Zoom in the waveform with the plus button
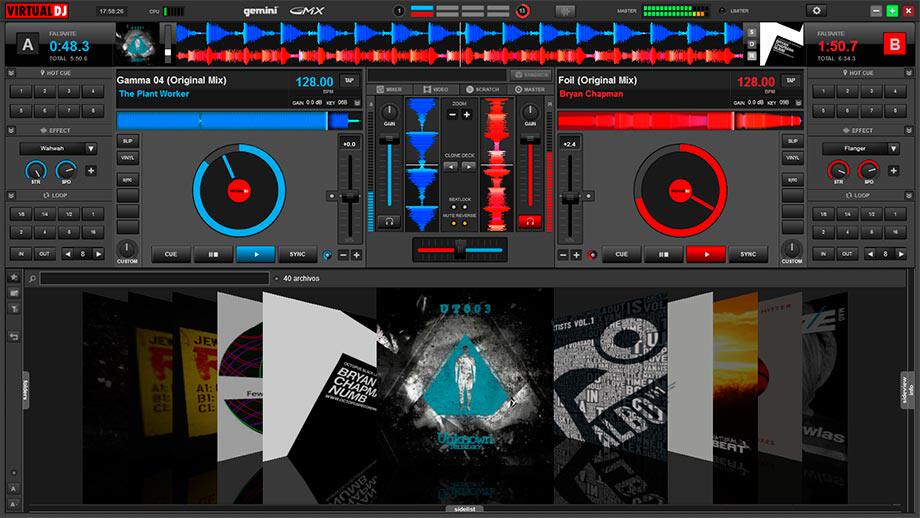 (466, 114)
